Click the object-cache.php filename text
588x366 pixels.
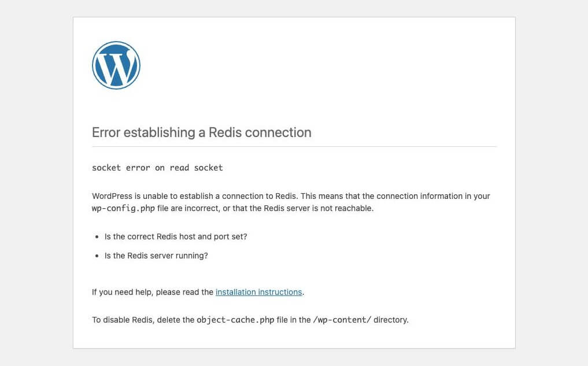[235, 320]
